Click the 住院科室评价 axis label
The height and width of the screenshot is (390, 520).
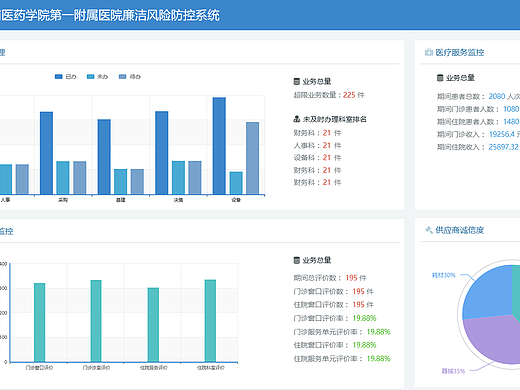click(211, 368)
